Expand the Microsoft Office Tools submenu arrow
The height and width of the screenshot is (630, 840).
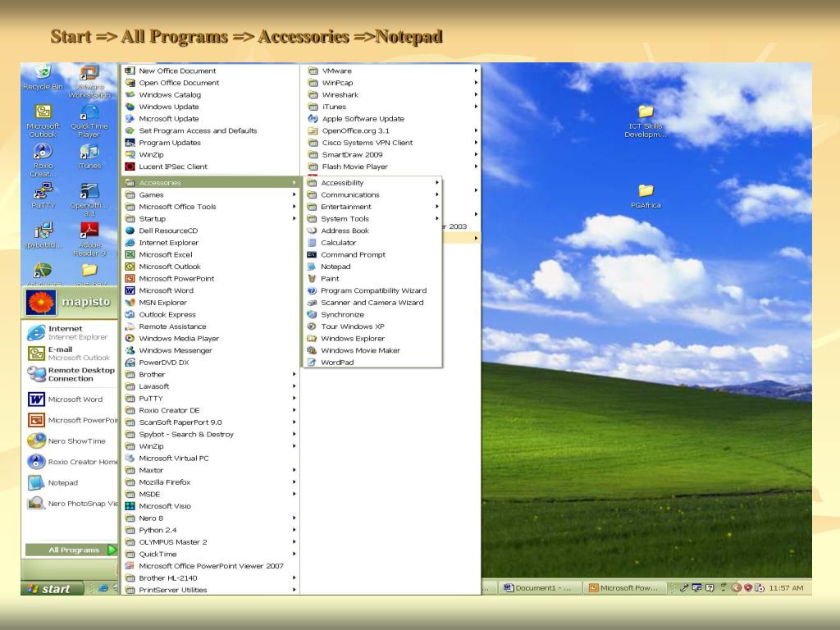pos(294,206)
